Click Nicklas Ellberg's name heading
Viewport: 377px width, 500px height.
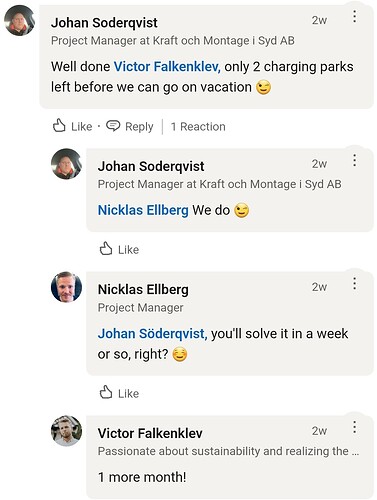coord(143,289)
